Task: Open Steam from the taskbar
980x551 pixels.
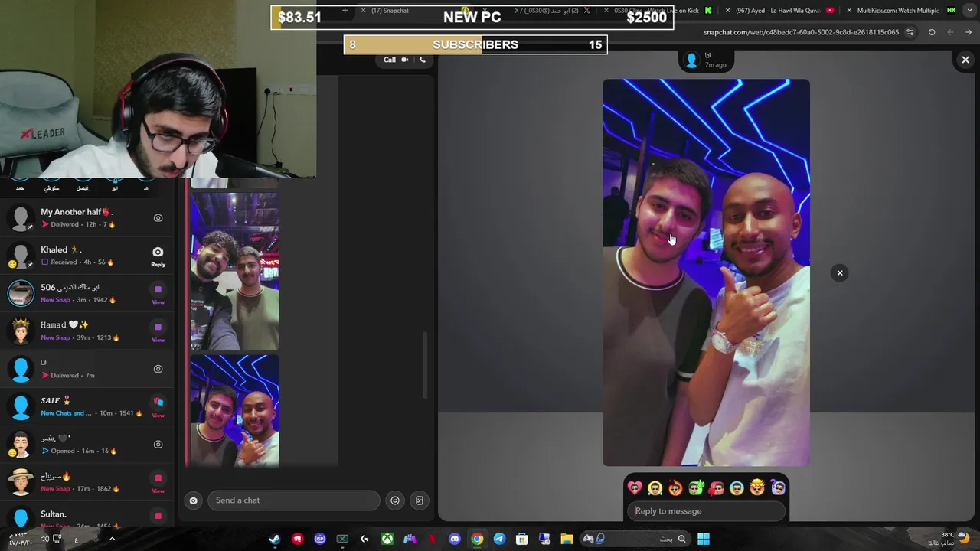Action: pyautogui.click(x=275, y=539)
